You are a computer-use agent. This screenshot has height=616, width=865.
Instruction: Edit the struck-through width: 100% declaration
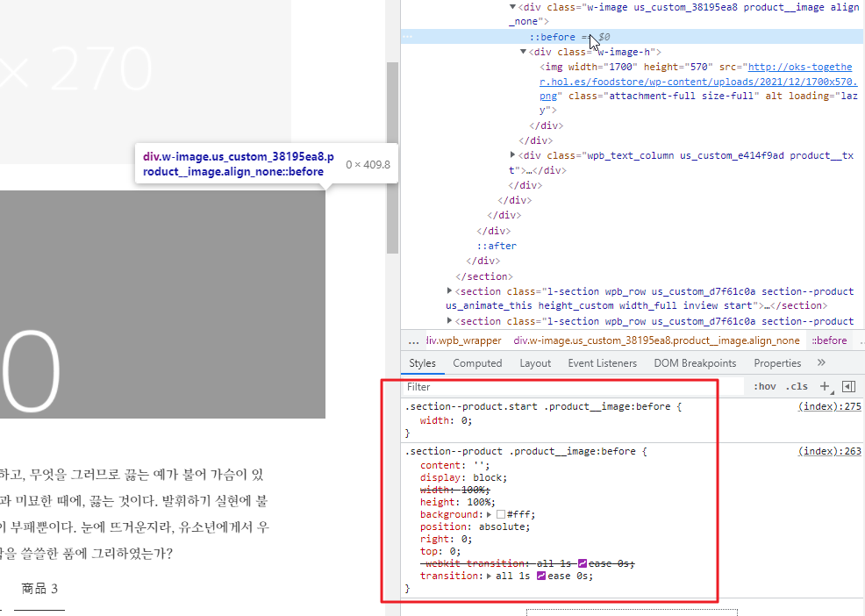coord(454,490)
